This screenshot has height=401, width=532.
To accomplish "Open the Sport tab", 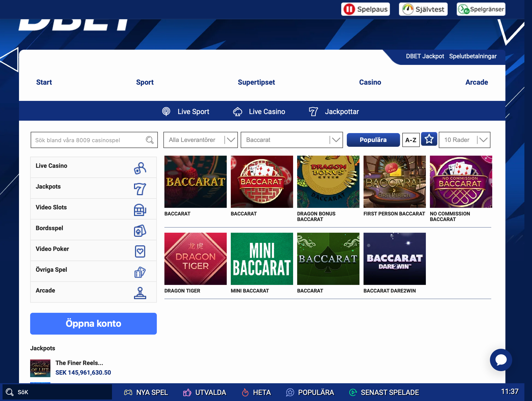I will (x=145, y=82).
